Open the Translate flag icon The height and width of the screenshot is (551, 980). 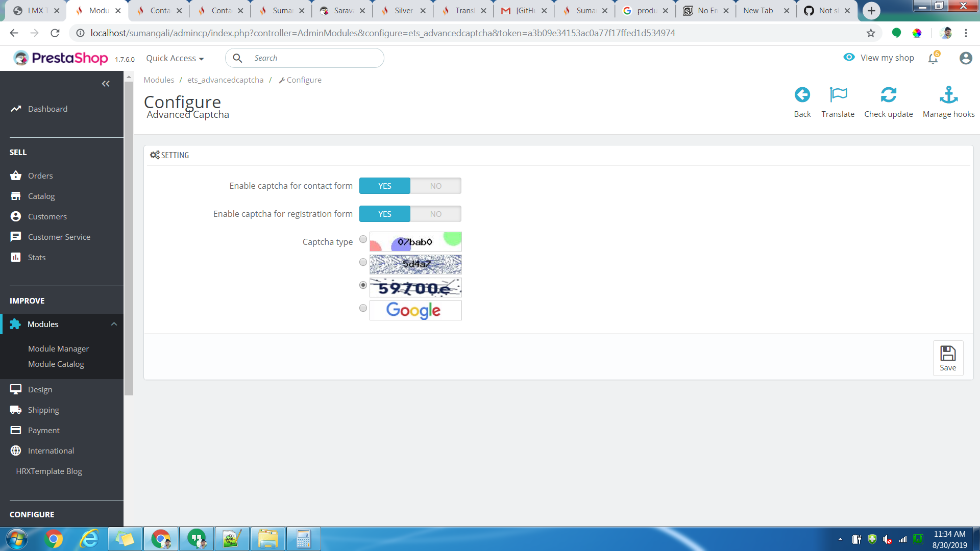pos(838,94)
